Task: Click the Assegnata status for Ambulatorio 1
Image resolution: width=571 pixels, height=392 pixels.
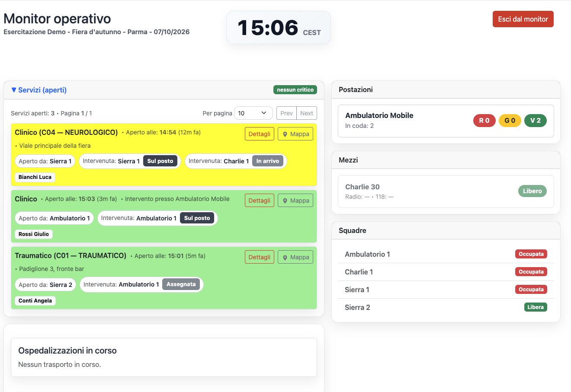Action: [181, 284]
